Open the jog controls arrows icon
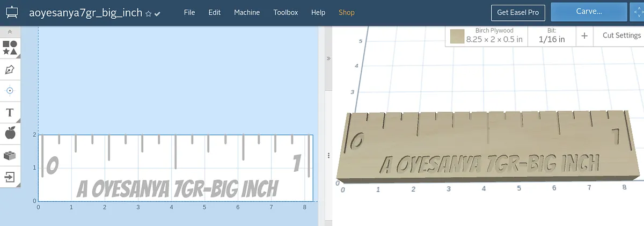 636,12
